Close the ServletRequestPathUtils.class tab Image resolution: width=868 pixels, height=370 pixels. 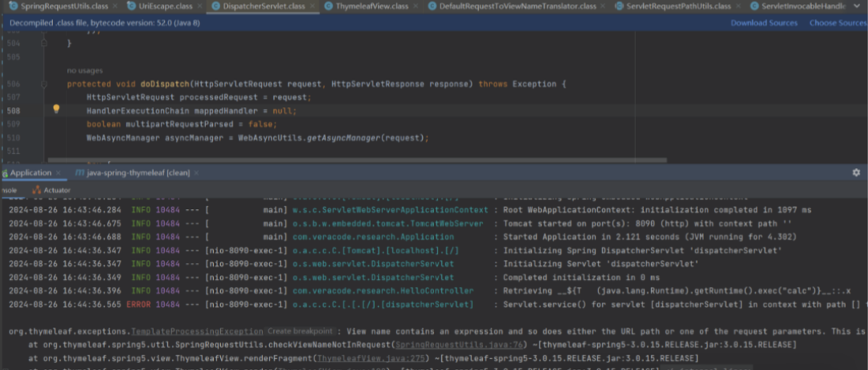pyautogui.click(x=739, y=6)
